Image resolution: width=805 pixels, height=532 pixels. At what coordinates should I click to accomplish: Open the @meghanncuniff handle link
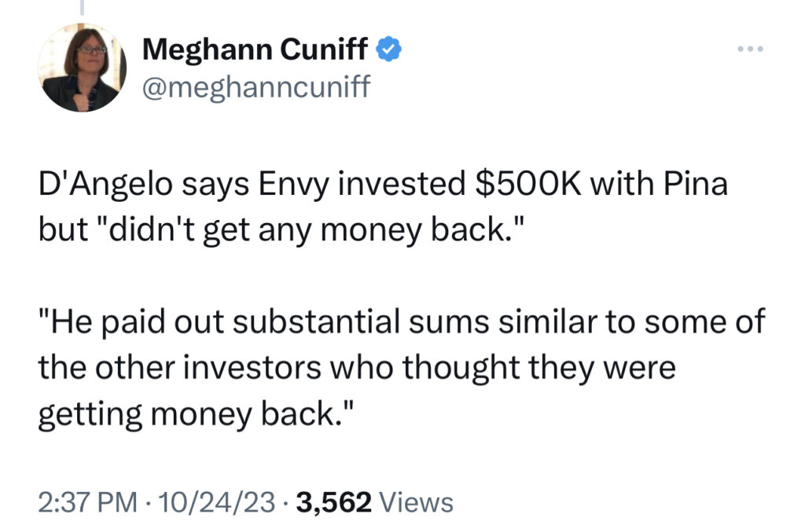click(255, 86)
